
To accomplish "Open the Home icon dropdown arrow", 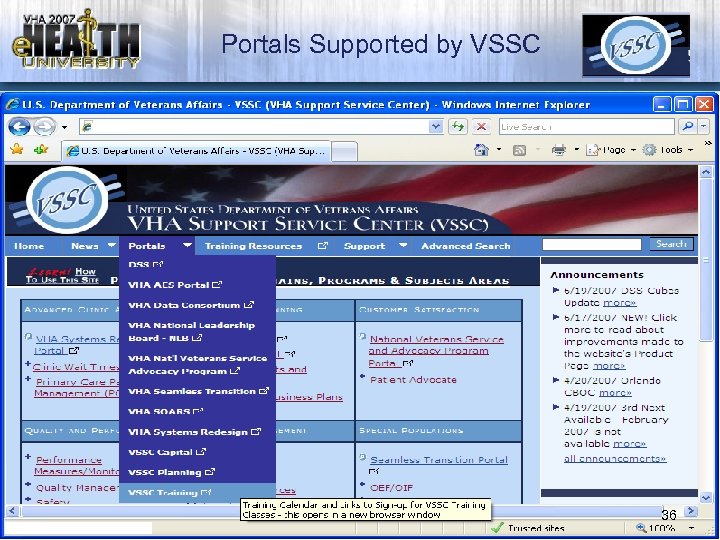I will click(x=499, y=150).
